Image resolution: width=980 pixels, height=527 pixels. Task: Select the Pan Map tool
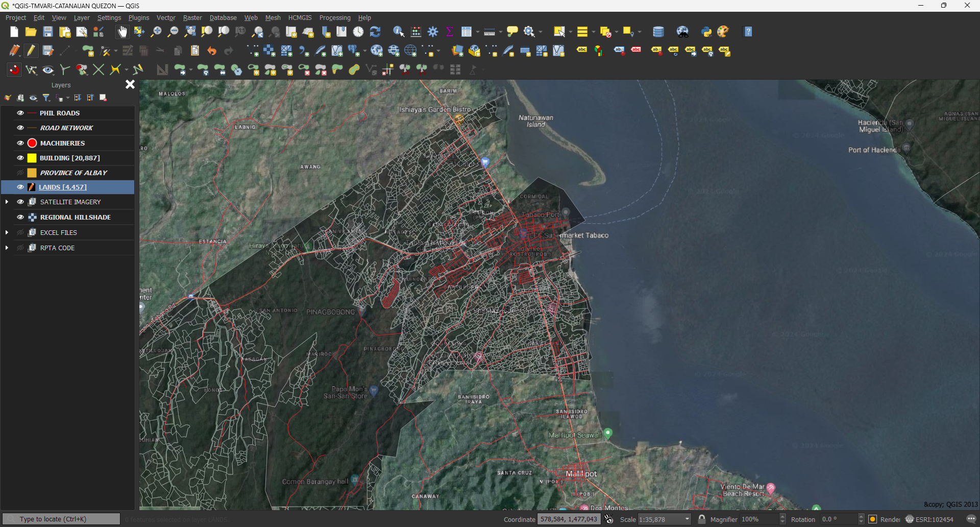pyautogui.click(x=121, y=31)
